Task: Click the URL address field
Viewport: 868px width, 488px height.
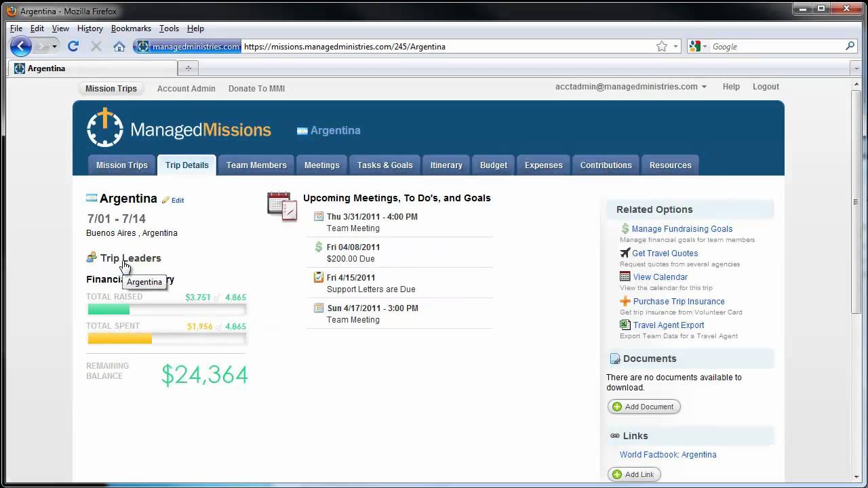Action: pos(446,46)
